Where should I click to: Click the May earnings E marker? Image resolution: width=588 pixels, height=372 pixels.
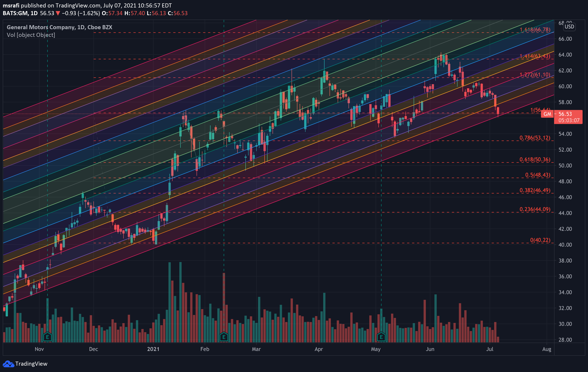381,337
